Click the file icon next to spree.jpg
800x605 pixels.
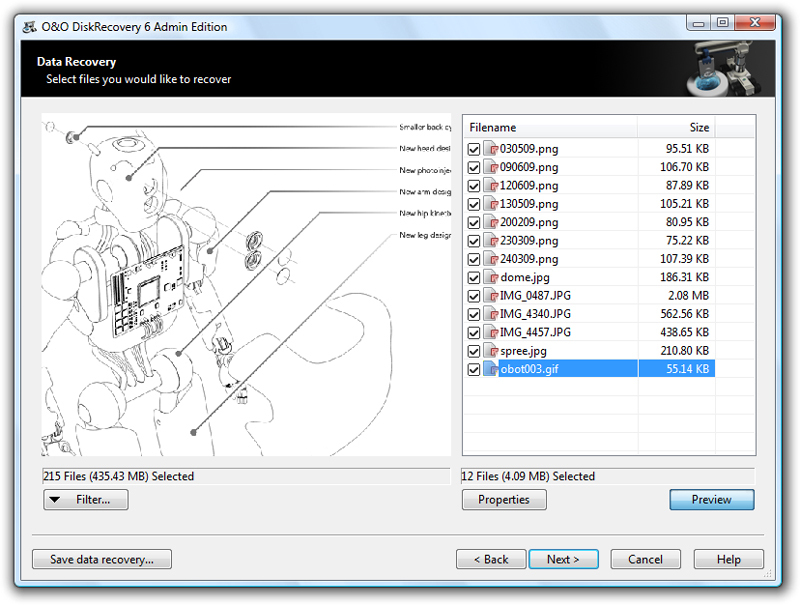click(x=491, y=351)
